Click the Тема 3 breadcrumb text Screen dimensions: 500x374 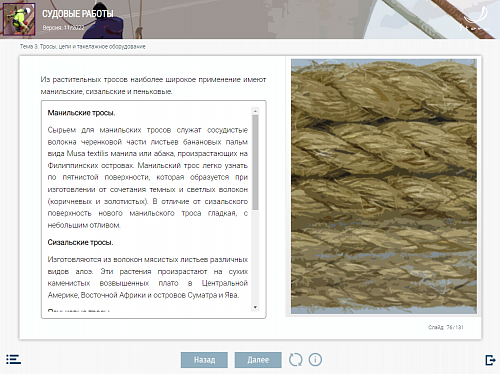point(83,47)
